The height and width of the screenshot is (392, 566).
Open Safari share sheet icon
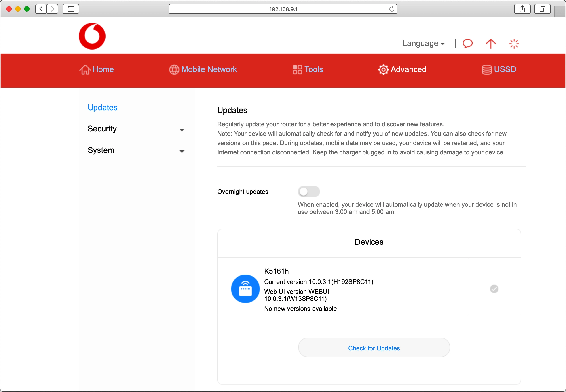coord(522,9)
